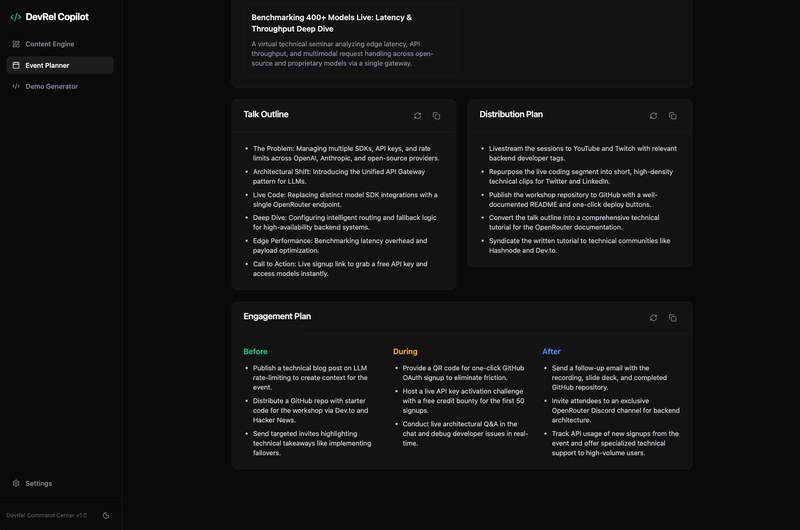This screenshot has width=800, height=530.
Task: Click refresh icon in Distribution Plan
Action: [654, 116]
